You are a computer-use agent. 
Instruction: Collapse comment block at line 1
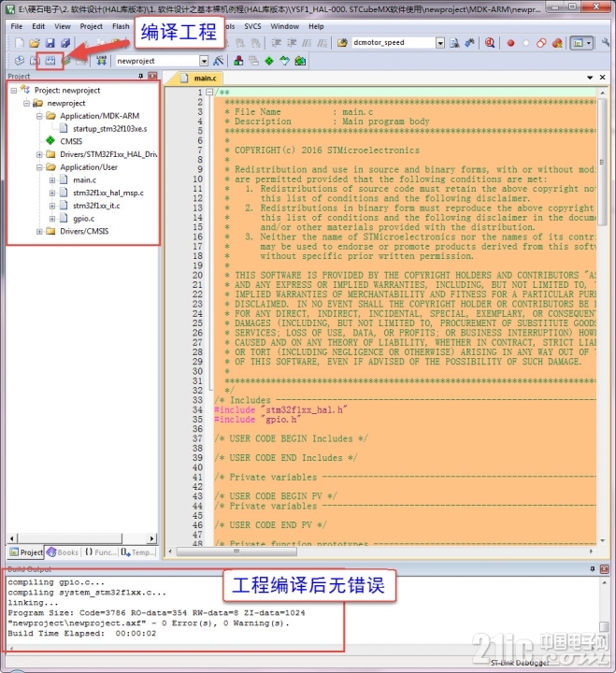[x=209, y=92]
